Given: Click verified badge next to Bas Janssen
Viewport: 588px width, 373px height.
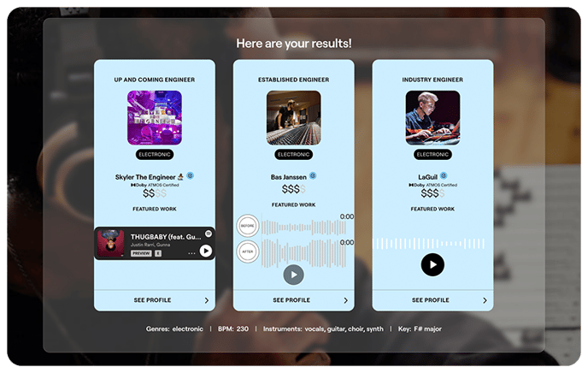Looking at the screenshot, I should coord(313,175).
